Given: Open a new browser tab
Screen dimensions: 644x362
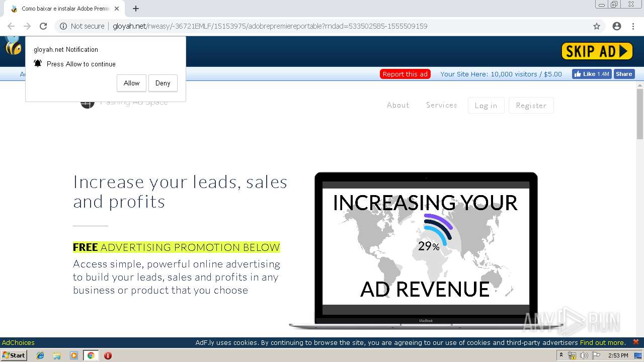Looking at the screenshot, I should click(x=136, y=9).
